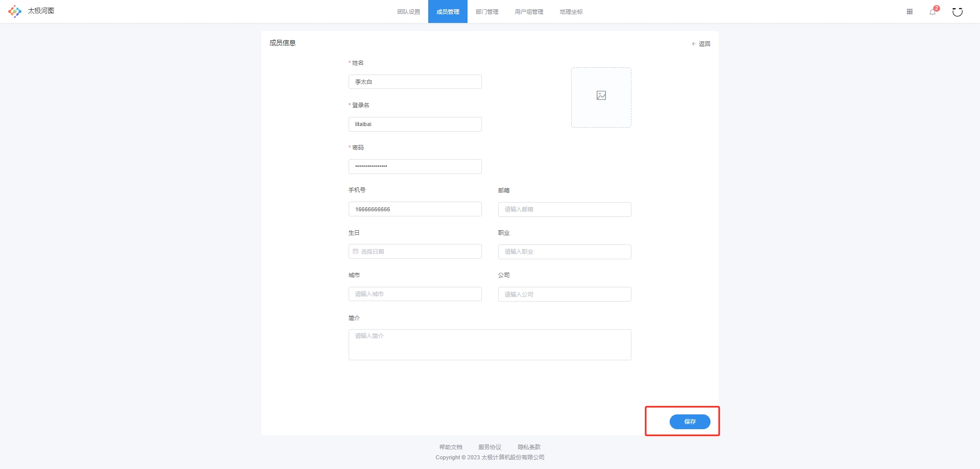The height and width of the screenshot is (469, 980).
Task: Open the notifications bell icon
Action: click(x=933, y=12)
